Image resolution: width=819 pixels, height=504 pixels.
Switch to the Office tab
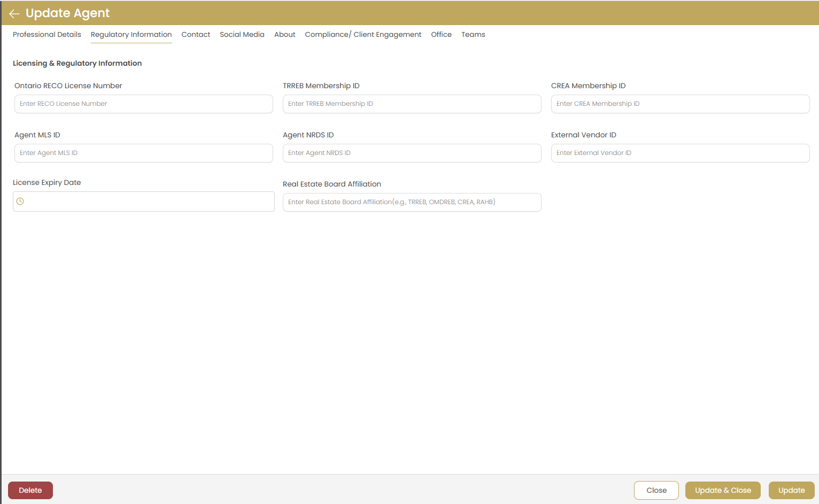pos(441,34)
